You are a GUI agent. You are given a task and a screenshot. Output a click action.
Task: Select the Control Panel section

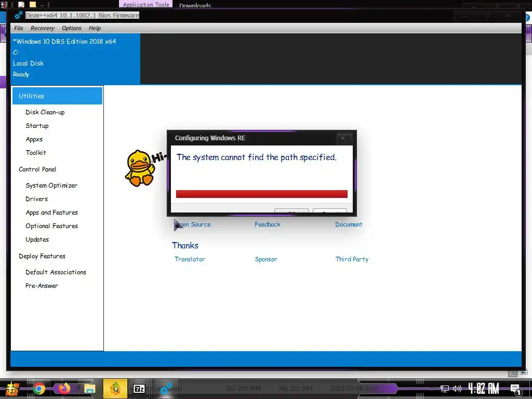click(x=37, y=169)
